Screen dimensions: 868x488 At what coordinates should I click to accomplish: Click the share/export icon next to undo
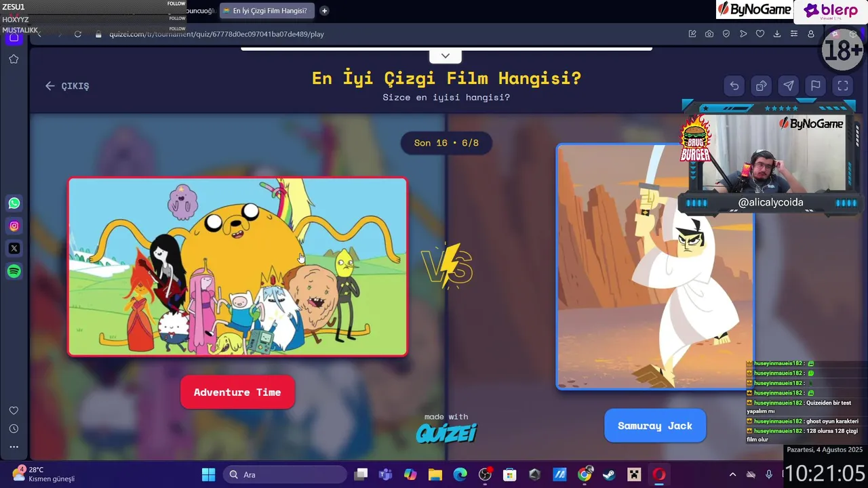tap(762, 86)
